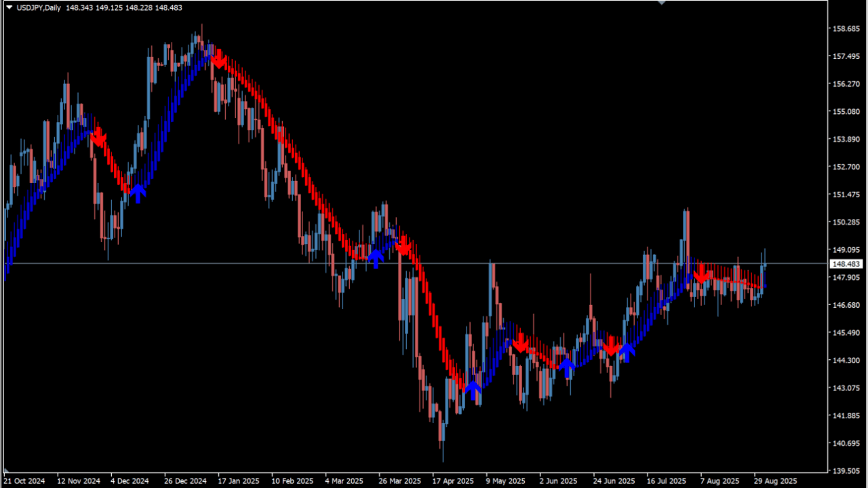868x488 pixels.
Task: Click the chart shift marker on top edge
Action: pyautogui.click(x=661, y=3)
